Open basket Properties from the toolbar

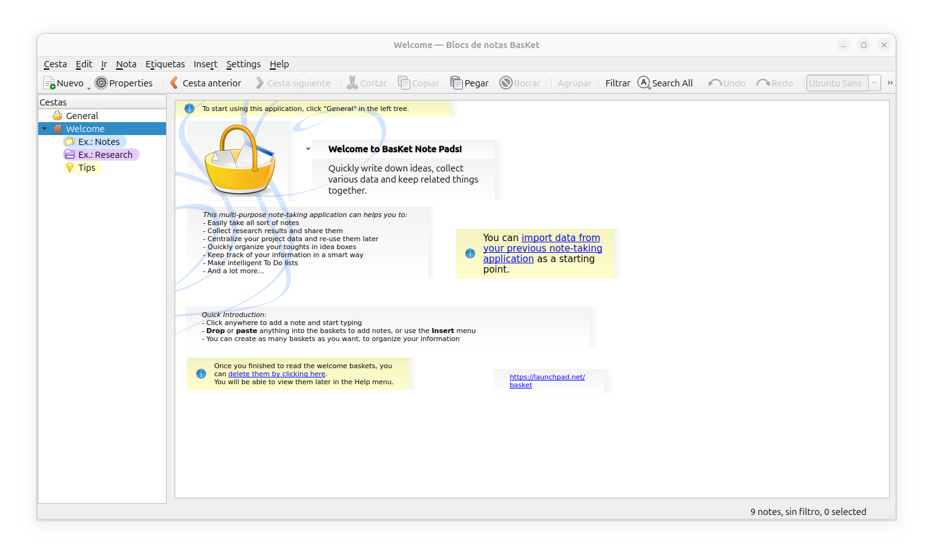(x=123, y=83)
